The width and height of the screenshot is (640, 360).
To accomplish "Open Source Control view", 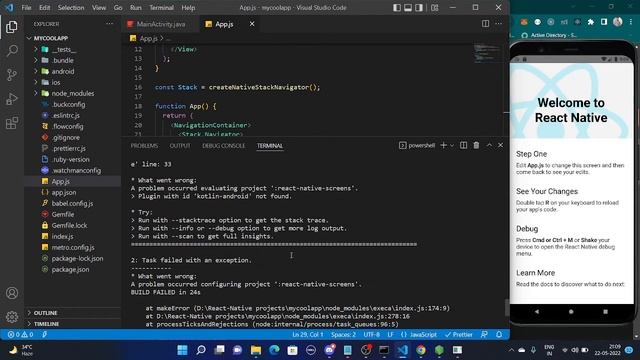I will click(12, 75).
